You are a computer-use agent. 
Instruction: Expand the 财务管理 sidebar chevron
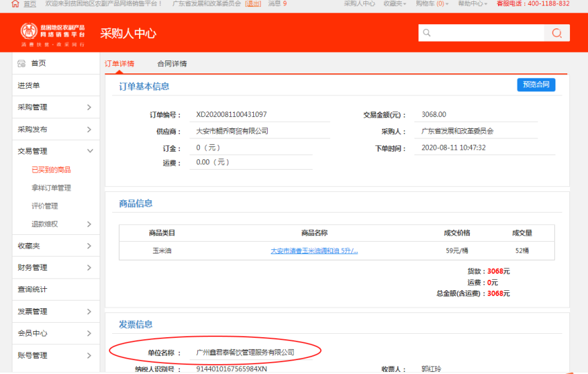(89, 268)
